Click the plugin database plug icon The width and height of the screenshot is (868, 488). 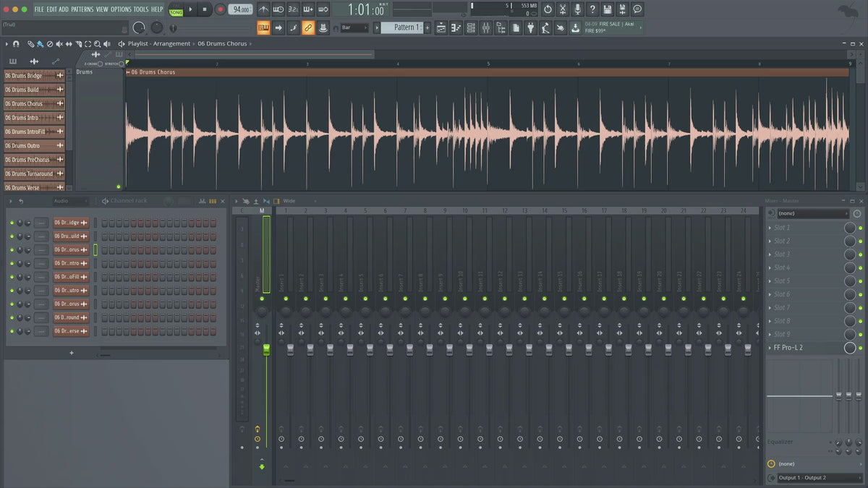pyautogui.click(x=531, y=27)
